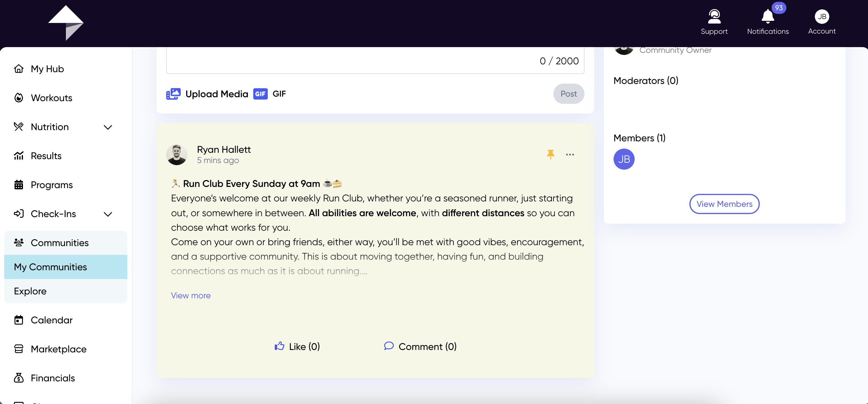
Task: Expand the Nutrition submenu chevron
Action: (x=108, y=127)
